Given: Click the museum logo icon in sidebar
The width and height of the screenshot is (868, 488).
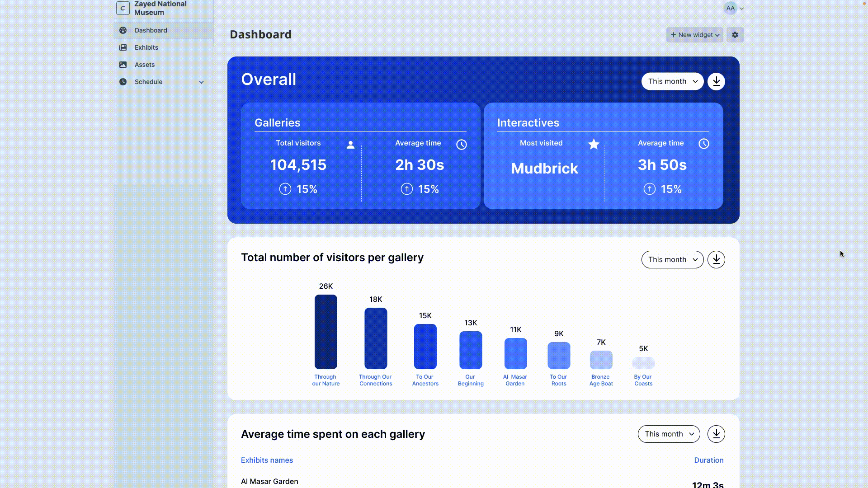Looking at the screenshot, I should point(123,8).
